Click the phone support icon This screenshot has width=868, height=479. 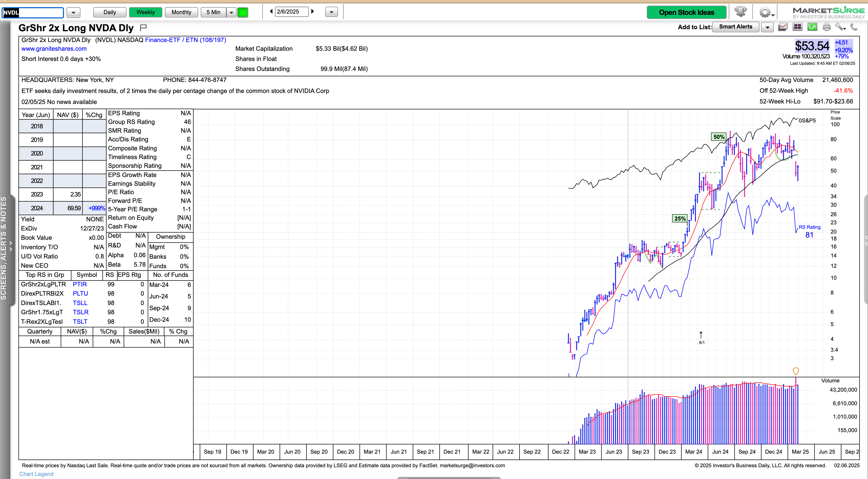click(x=854, y=27)
